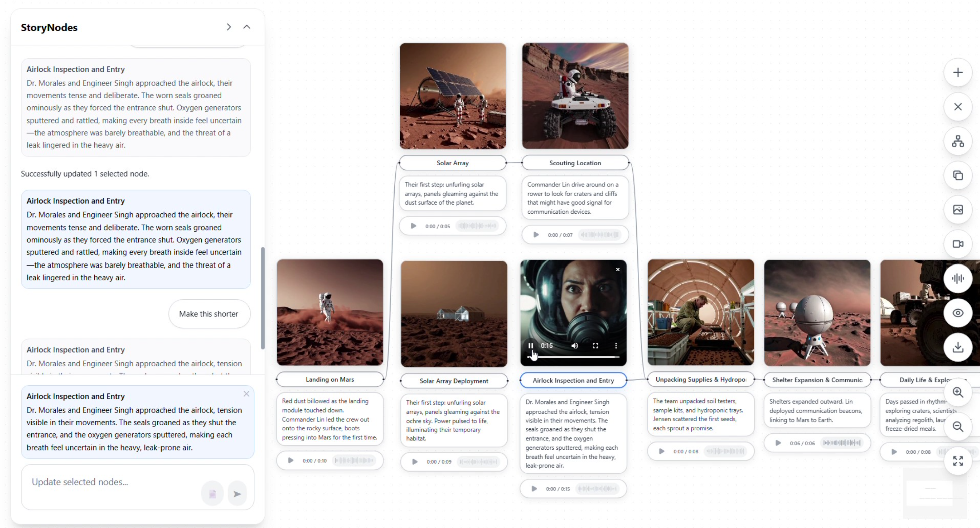Pause the playing Airlock video
The image size is (980, 528).
tap(530, 346)
